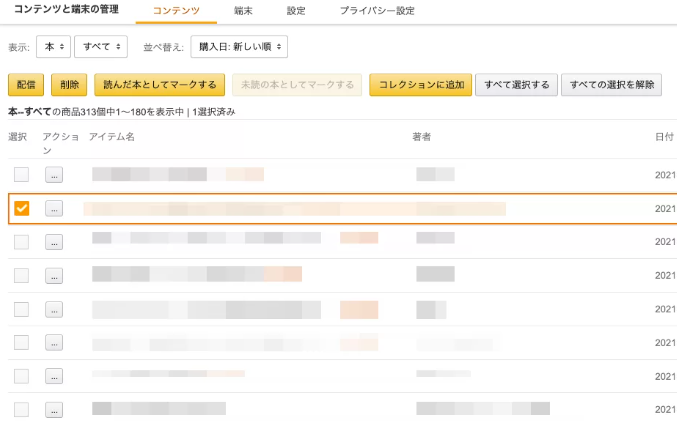677x421 pixels.
Task: Click the 削除 button
Action: [69, 85]
